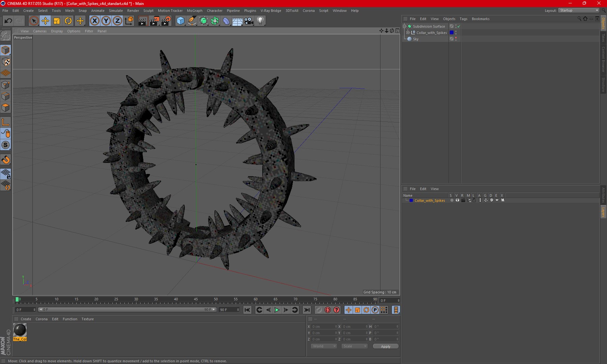Viewport: 607px width, 364px height.
Task: Select The_Col material thumbnail
Action: click(20, 330)
